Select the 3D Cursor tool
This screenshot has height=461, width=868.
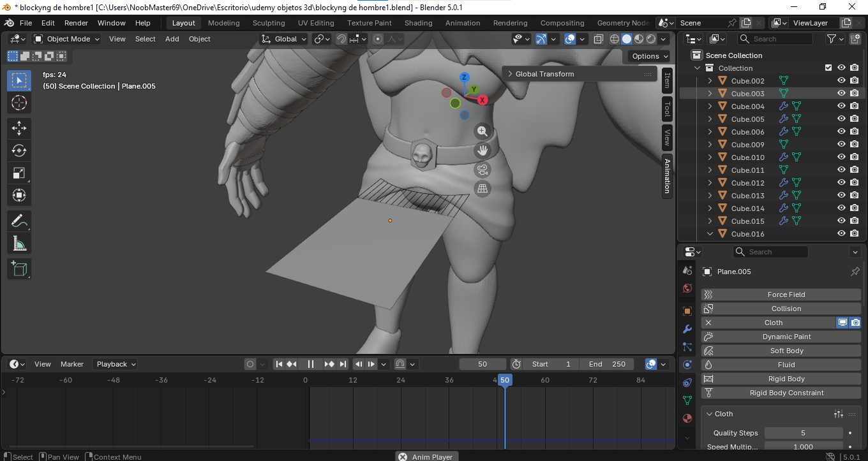(19, 103)
